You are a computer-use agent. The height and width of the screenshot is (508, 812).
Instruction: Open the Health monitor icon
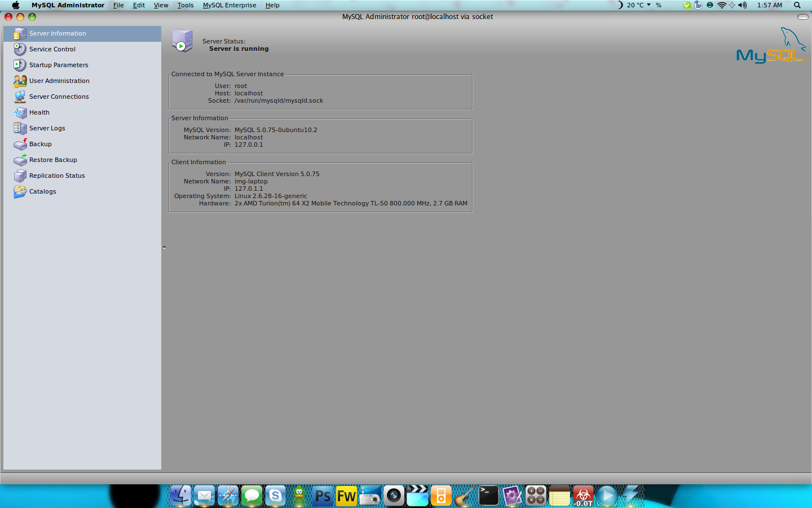click(x=20, y=112)
